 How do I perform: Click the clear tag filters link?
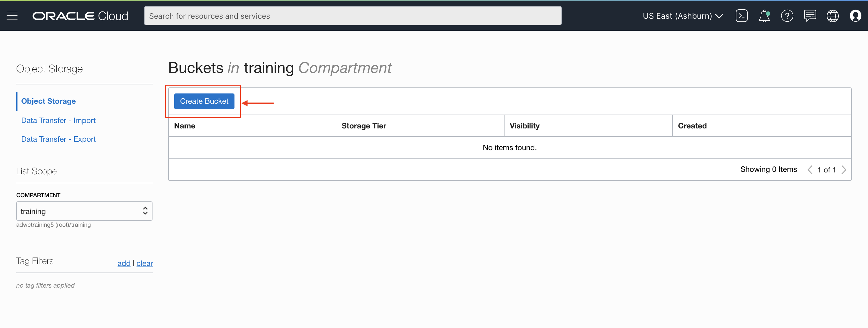[x=145, y=263]
